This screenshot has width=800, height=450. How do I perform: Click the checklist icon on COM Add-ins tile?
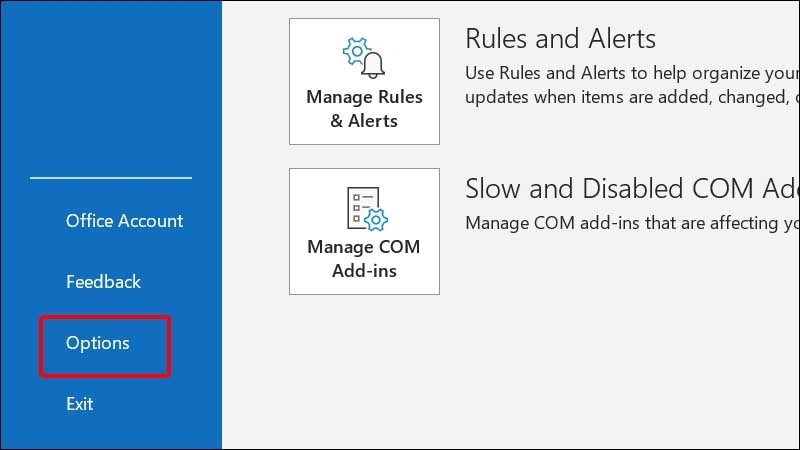click(361, 207)
